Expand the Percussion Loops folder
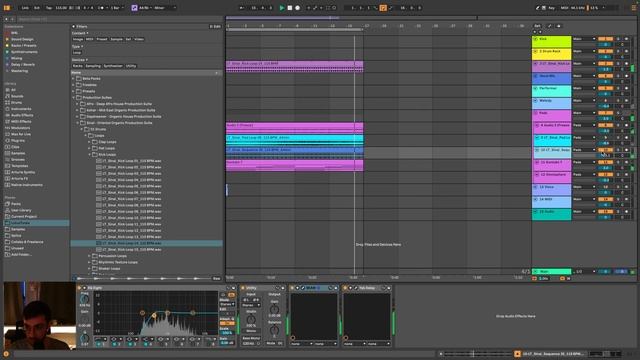 coord(89,256)
